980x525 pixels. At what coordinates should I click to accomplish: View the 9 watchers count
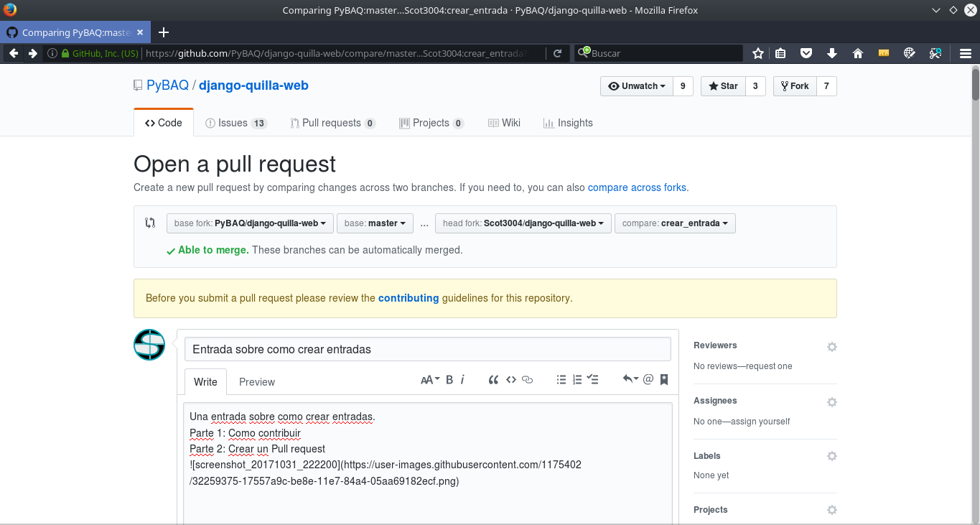point(683,86)
